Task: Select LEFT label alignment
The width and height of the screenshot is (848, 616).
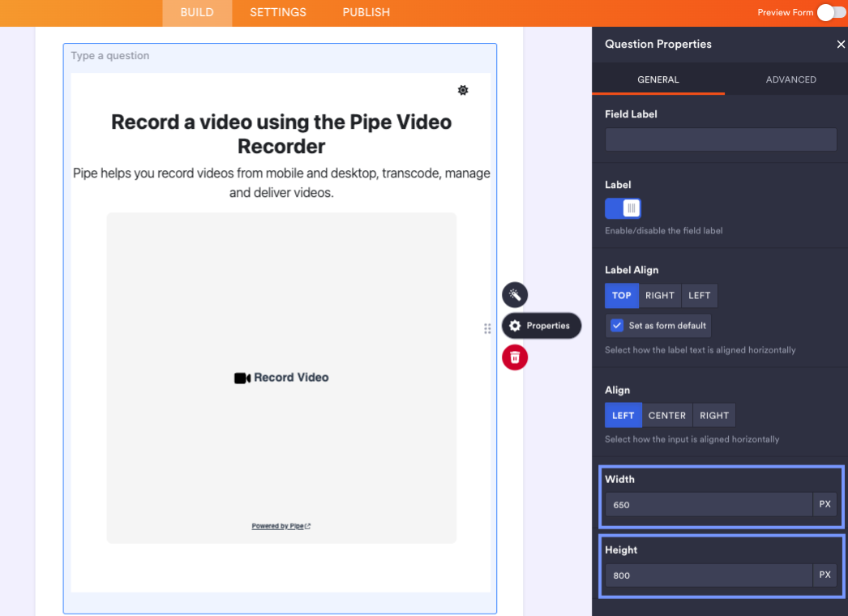Action: click(700, 295)
